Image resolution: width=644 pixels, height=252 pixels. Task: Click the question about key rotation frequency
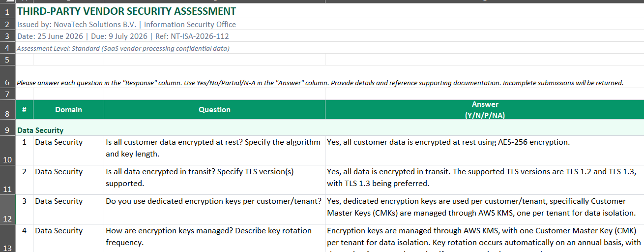tap(214, 236)
